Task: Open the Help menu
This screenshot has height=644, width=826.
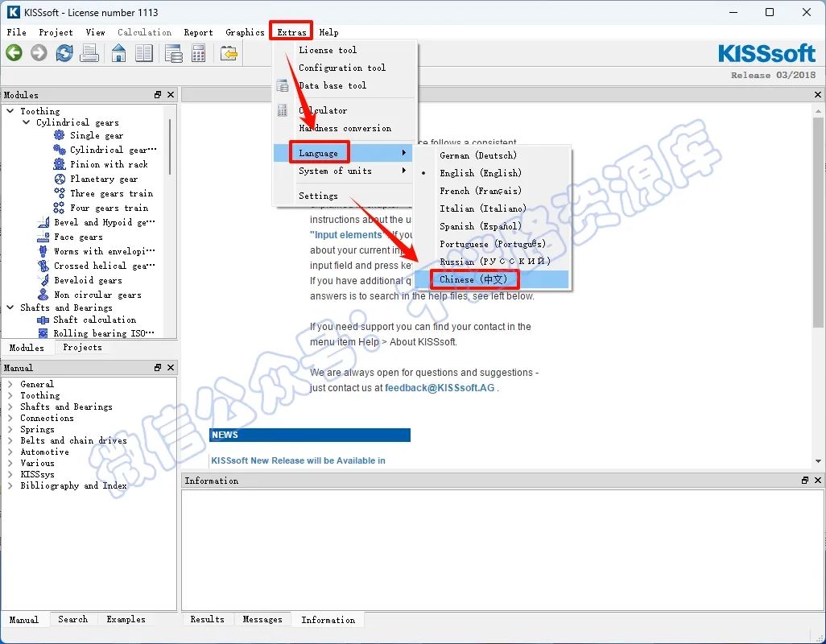Action: [328, 32]
